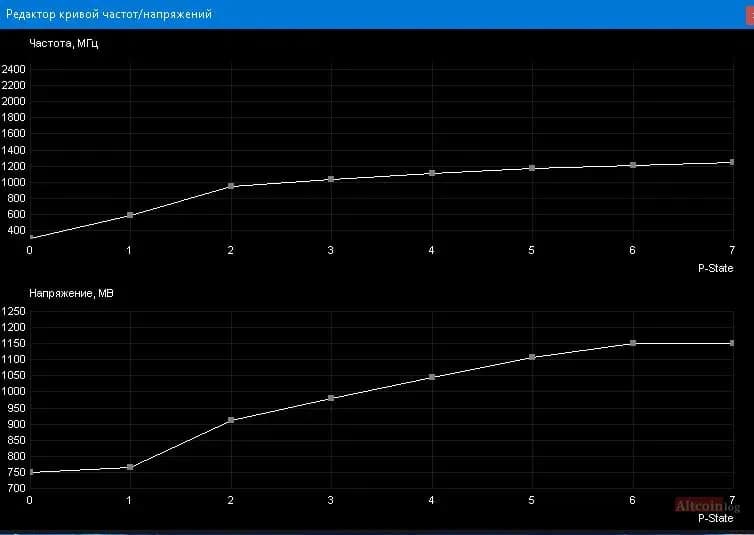Click the 2000 label on frequency axis
Viewport: 754px width, 535px height.
coord(13,101)
